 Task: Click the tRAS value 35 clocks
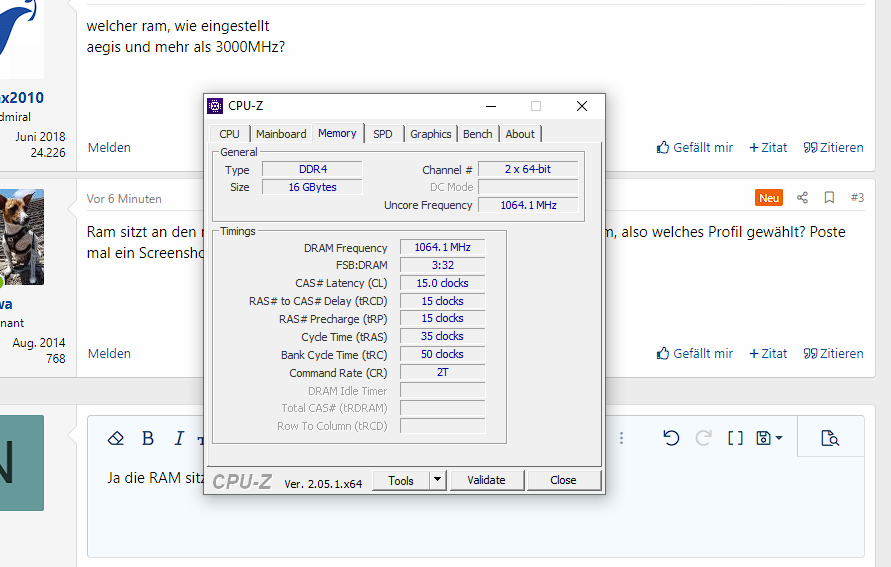(x=442, y=336)
